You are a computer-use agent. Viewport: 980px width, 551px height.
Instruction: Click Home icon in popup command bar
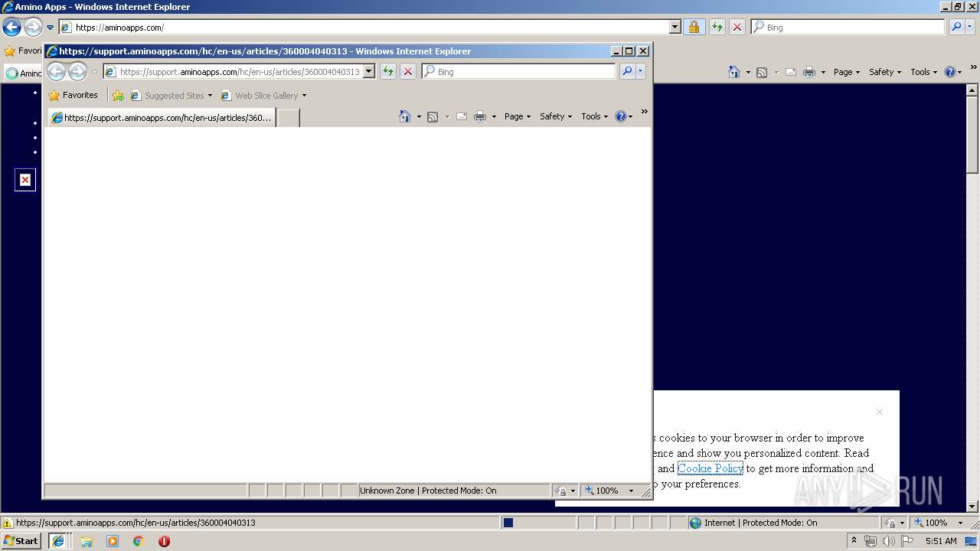[405, 116]
